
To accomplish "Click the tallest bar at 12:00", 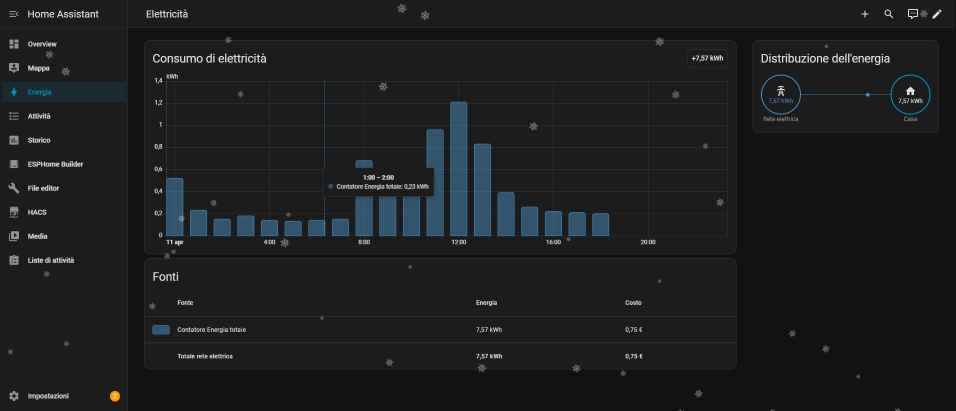I will [459, 168].
